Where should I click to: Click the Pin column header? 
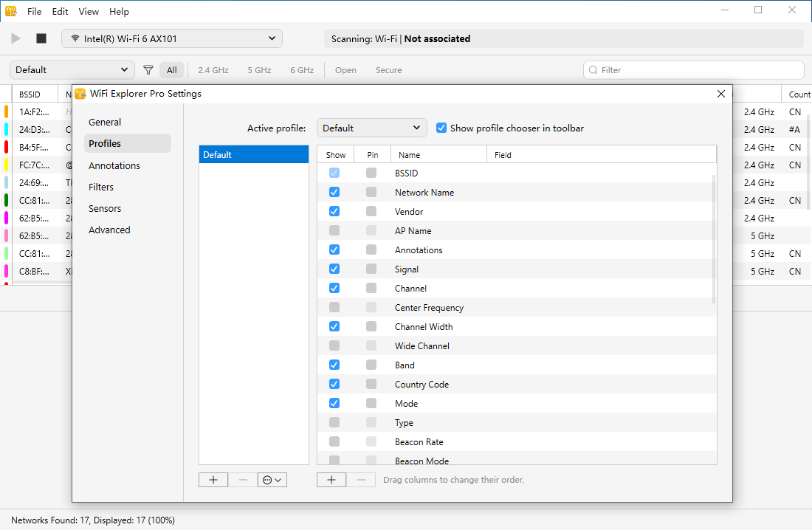[x=372, y=155]
